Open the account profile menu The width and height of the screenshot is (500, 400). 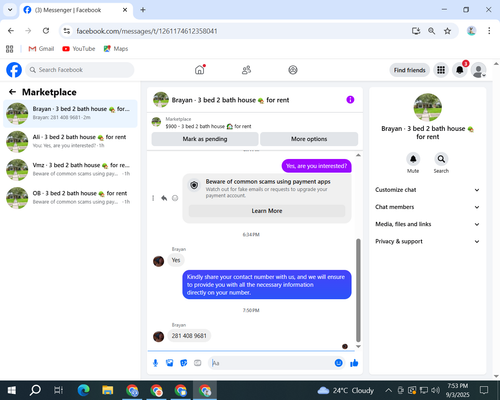click(479, 70)
